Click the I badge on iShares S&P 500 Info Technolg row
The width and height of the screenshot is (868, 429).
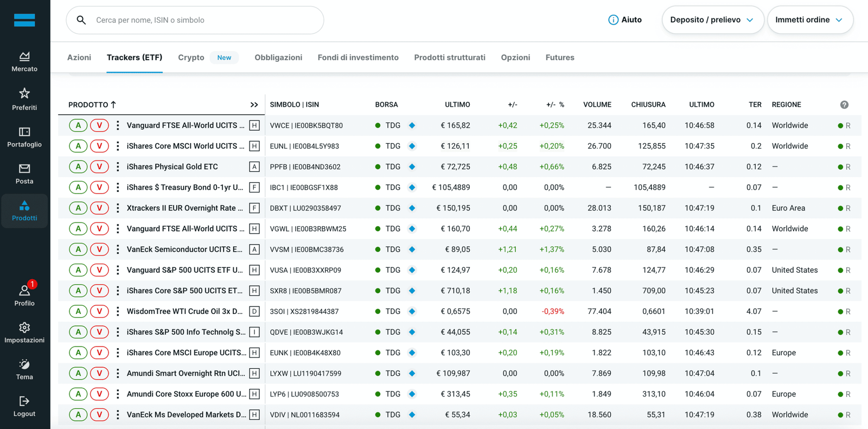pos(254,332)
